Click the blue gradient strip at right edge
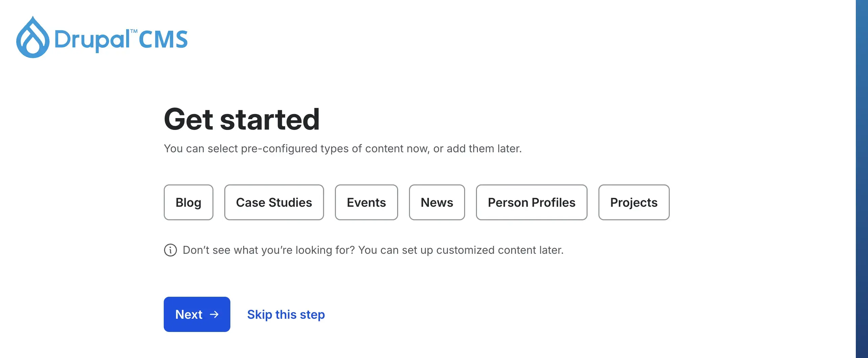 click(x=862, y=179)
